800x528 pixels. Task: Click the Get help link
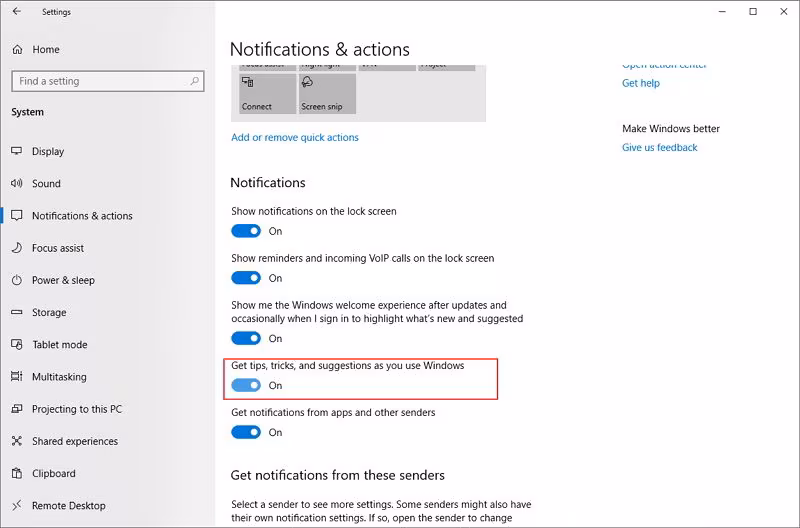(641, 83)
